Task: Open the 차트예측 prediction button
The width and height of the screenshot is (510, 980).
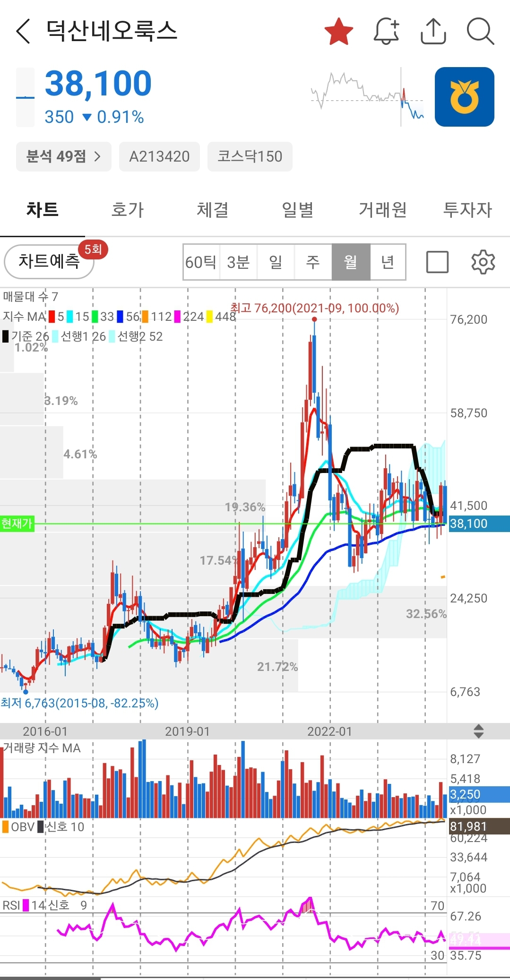Action: [x=49, y=261]
